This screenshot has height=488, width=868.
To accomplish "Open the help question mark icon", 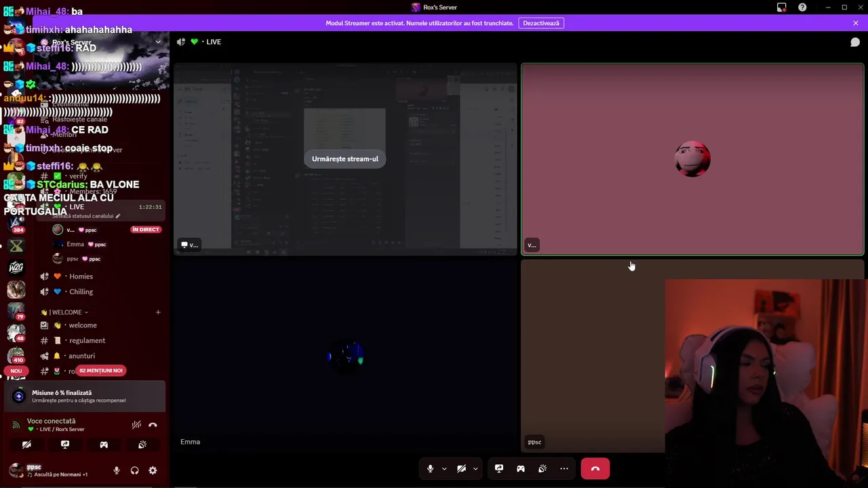I will (x=802, y=7).
